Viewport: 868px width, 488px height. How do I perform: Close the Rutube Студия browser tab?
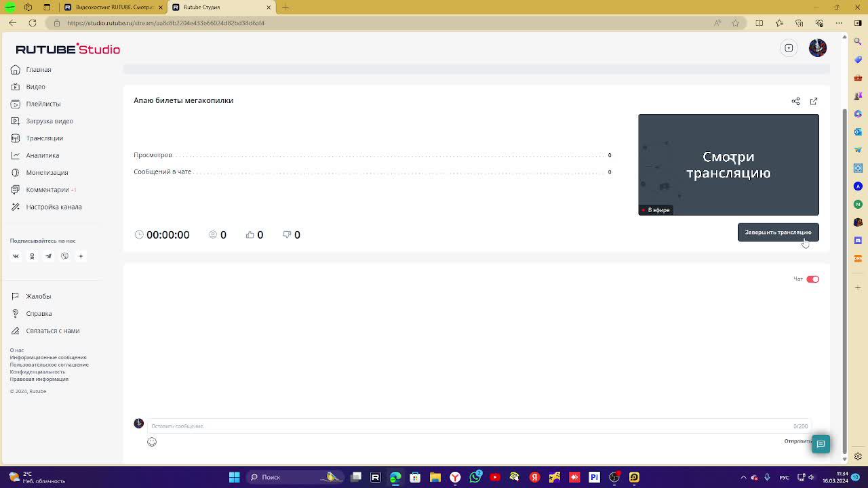coord(269,7)
